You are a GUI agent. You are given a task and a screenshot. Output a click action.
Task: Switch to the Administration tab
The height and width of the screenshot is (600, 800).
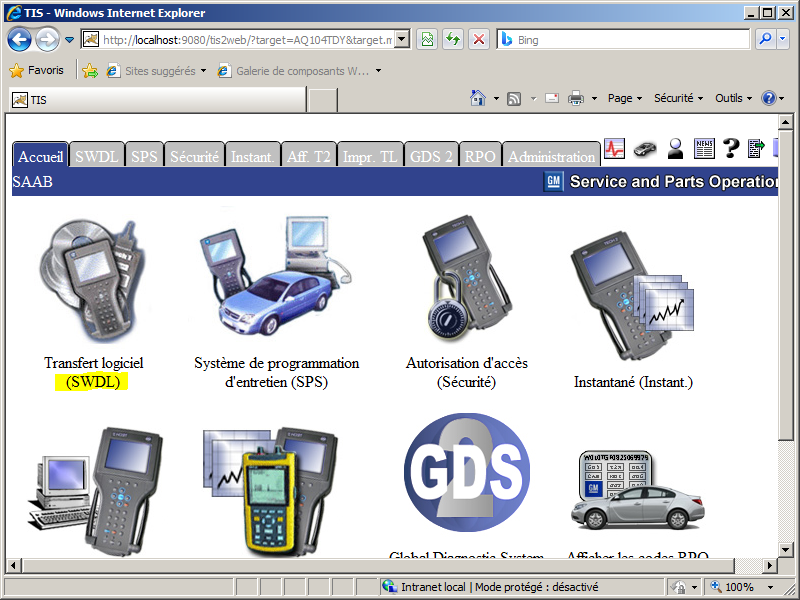click(x=552, y=155)
